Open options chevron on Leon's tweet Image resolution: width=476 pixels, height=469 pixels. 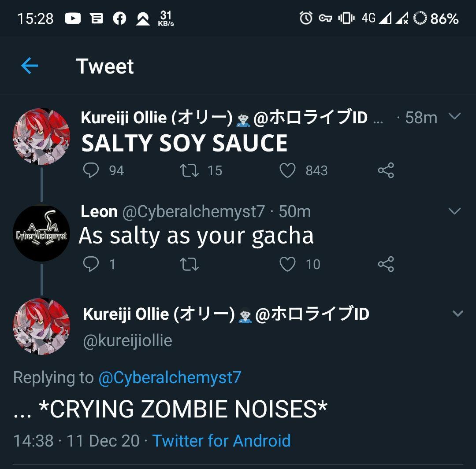[454, 211]
